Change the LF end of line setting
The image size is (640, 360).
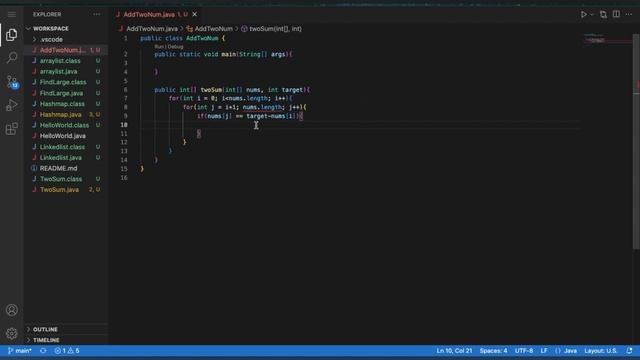(544, 351)
